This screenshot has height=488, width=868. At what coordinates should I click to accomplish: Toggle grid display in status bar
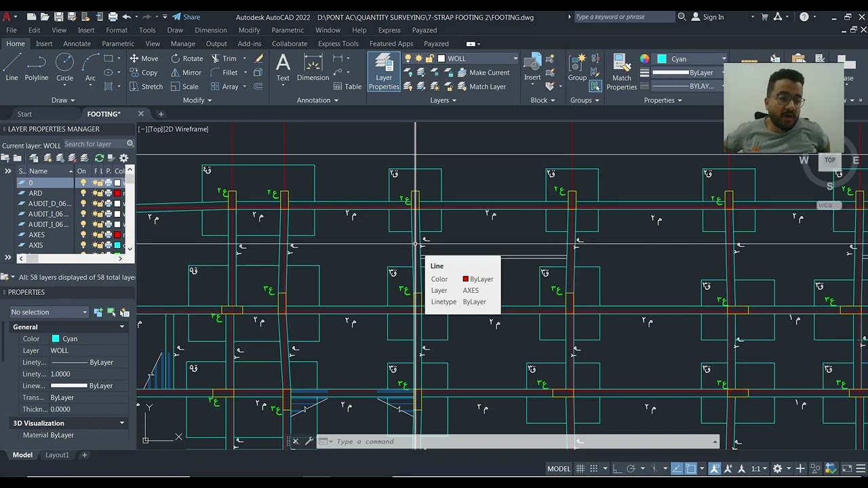point(580,468)
